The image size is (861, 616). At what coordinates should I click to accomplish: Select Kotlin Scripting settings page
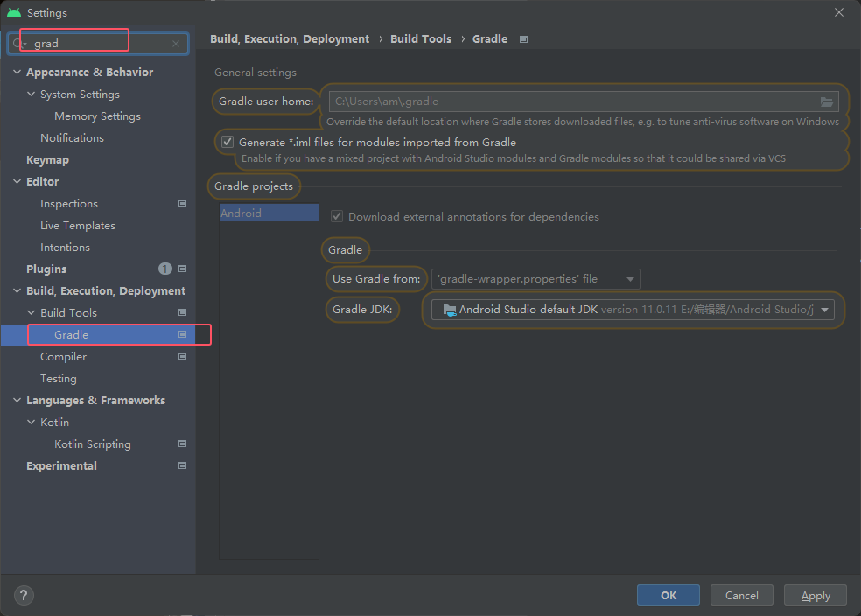point(93,444)
